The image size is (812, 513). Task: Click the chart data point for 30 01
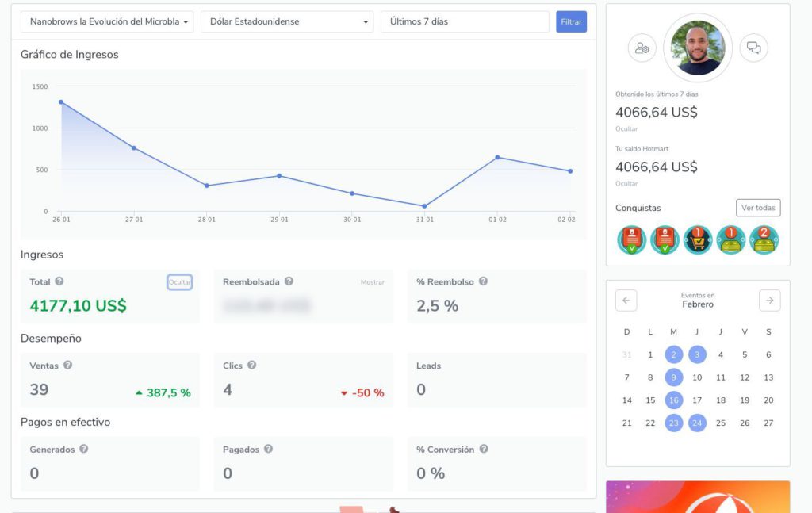pyautogui.click(x=352, y=193)
